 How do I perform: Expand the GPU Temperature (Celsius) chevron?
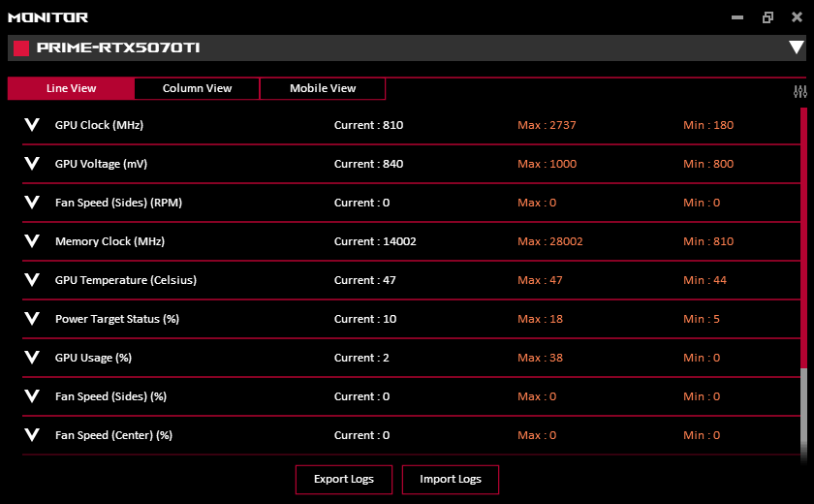[x=32, y=280]
